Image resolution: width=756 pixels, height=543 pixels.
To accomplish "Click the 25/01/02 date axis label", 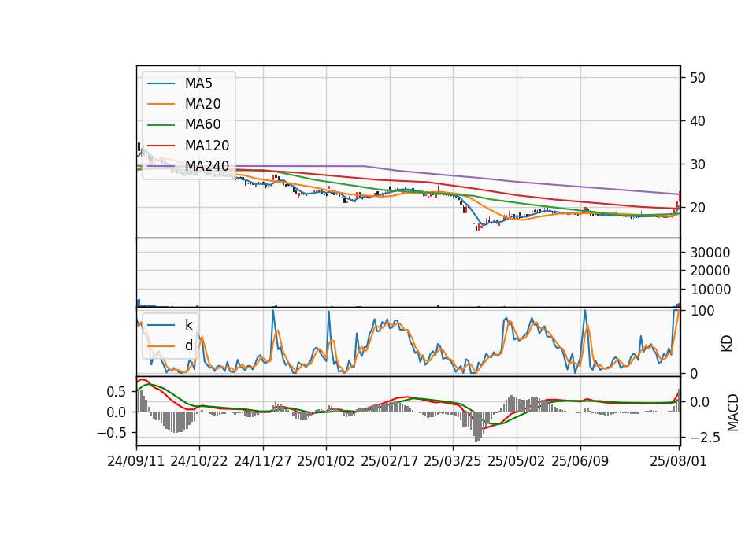I will pos(326,461).
